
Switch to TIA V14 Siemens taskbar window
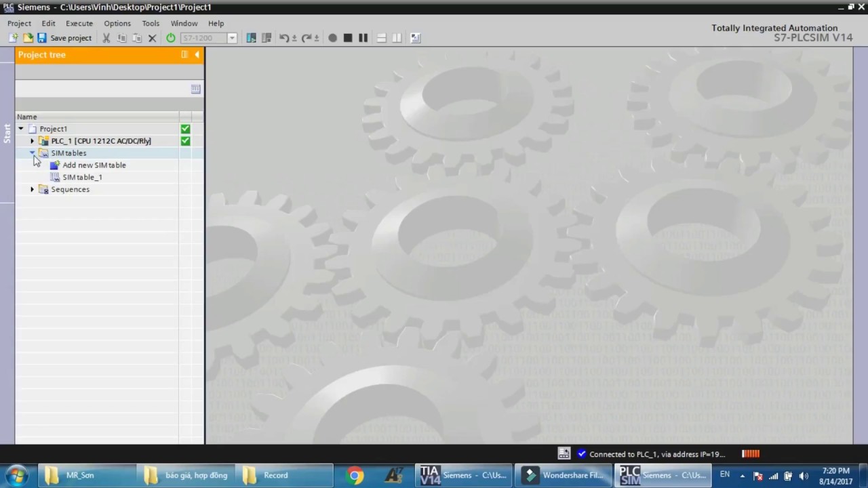pyautogui.click(x=465, y=475)
